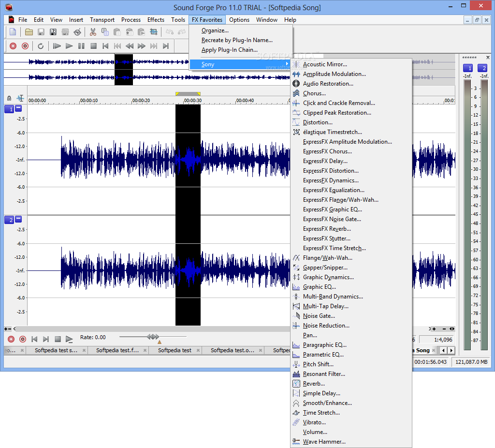495x448 pixels.
Task: Open the Options menu
Action: tap(239, 20)
